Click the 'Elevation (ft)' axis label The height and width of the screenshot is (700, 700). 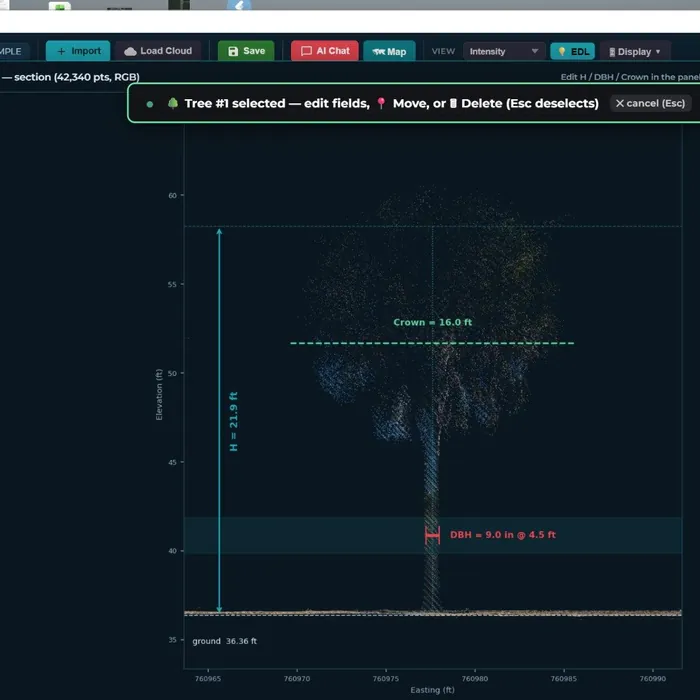point(159,394)
